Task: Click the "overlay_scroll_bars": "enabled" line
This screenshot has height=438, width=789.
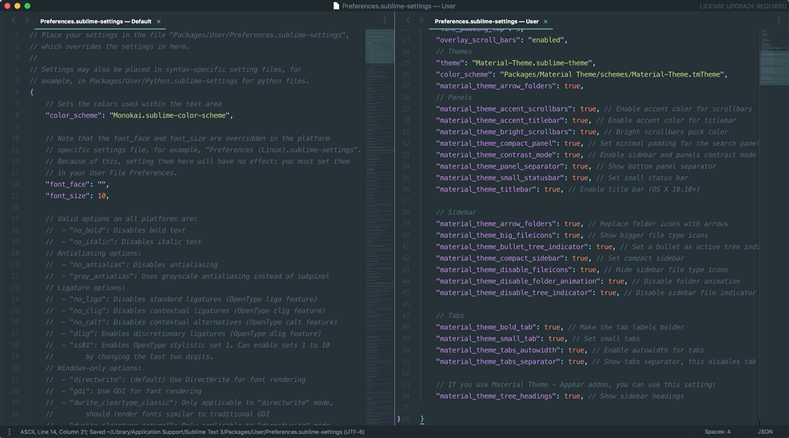Action: point(502,40)
